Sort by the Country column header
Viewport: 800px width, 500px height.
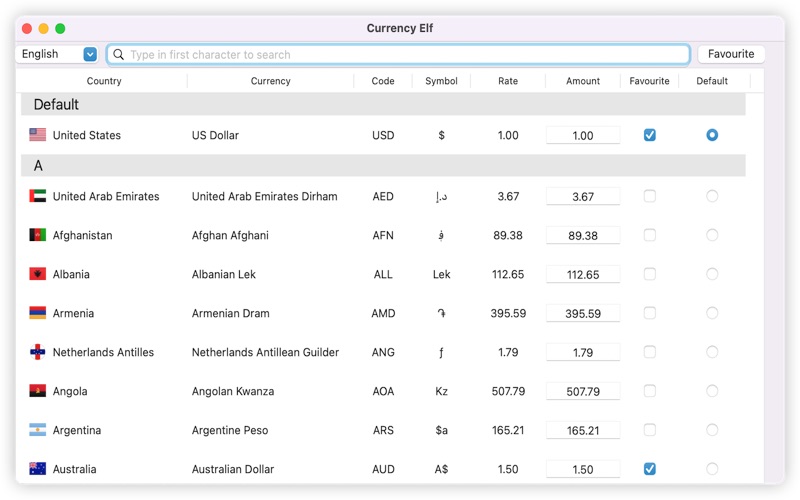[x=104, y=81]
